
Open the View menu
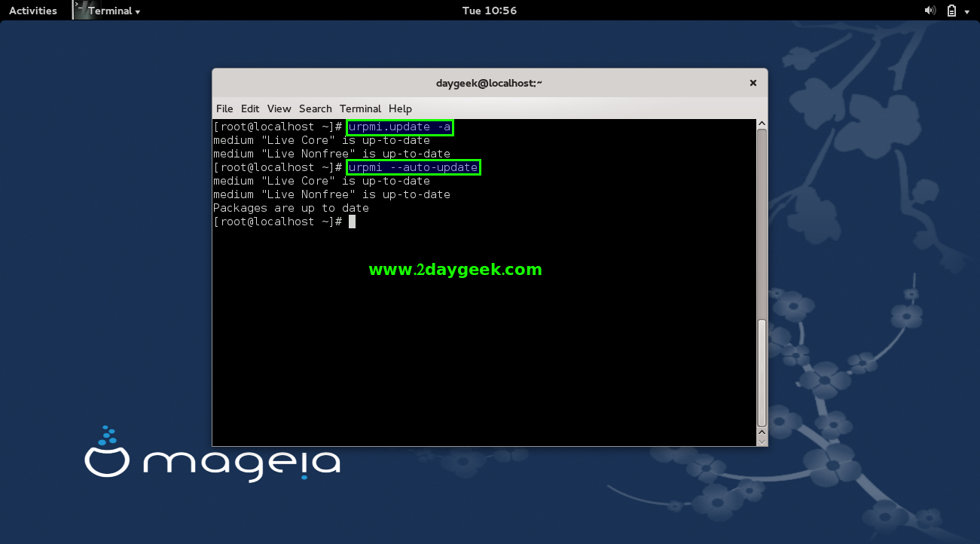[x=279, y=108]
